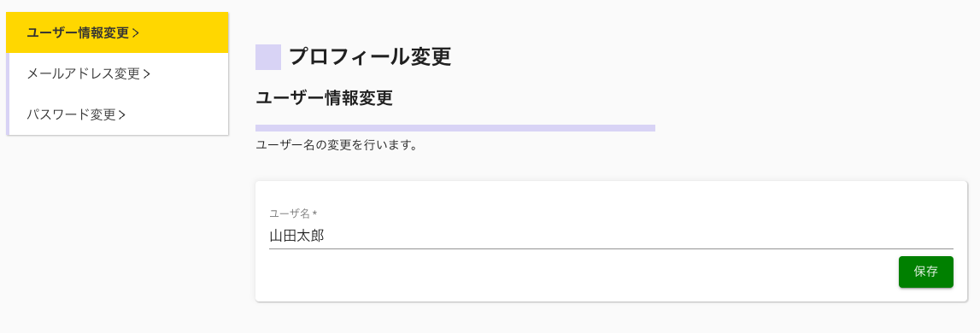
Task: Click the text 山田太郎 in the field
Action: 296,237
